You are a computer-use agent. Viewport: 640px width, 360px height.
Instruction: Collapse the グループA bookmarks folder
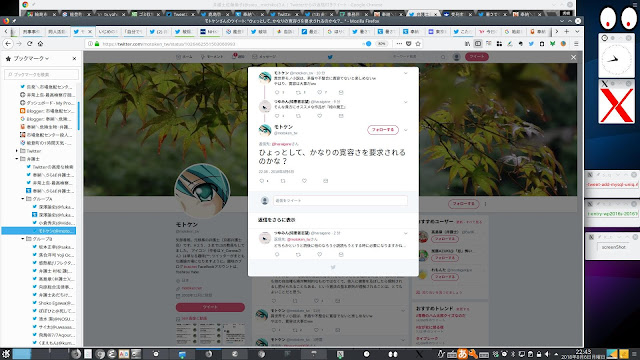coord(23,199)
